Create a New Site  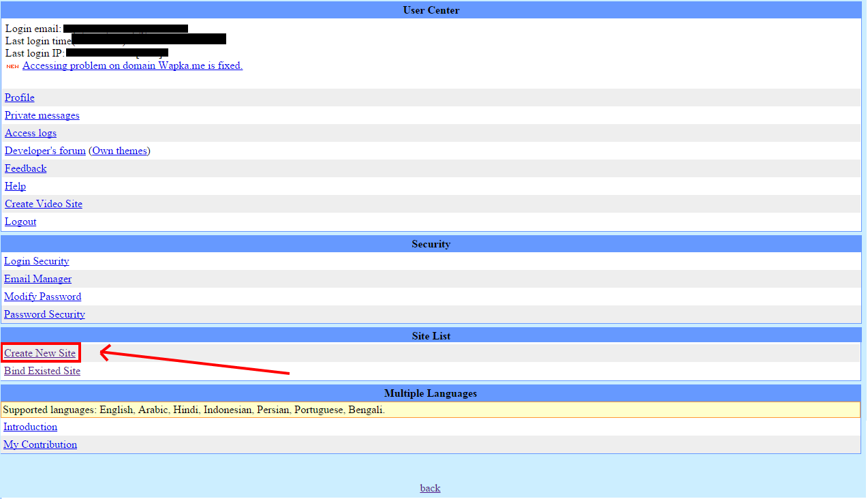[39, 353]
